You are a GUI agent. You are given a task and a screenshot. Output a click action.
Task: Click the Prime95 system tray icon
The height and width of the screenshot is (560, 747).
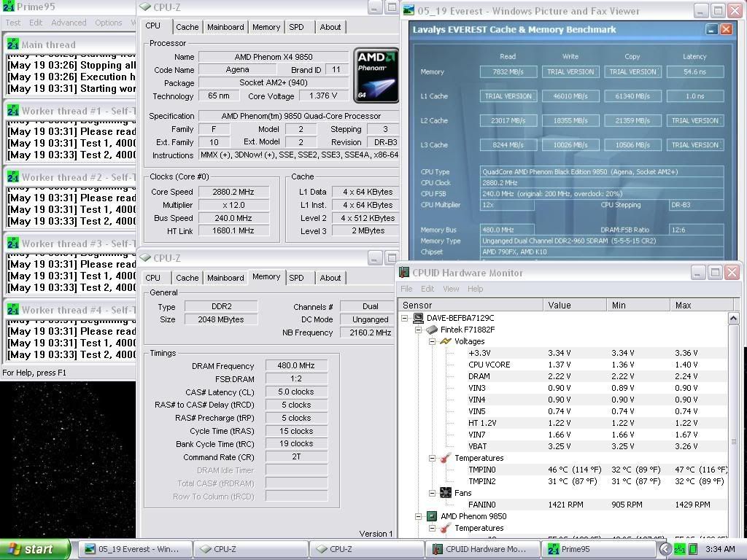click(x=680, y=549)
